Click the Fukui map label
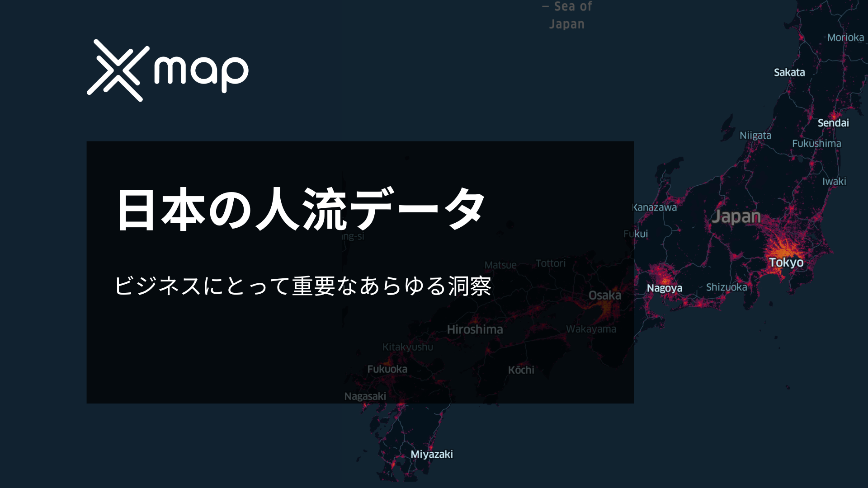The width and height of the screenshot is (868, 488). click(636, 234)
